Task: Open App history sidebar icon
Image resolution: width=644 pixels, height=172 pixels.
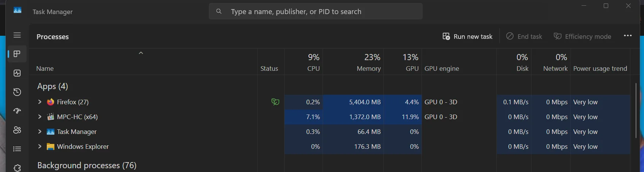Action: (x=17, y=92)
